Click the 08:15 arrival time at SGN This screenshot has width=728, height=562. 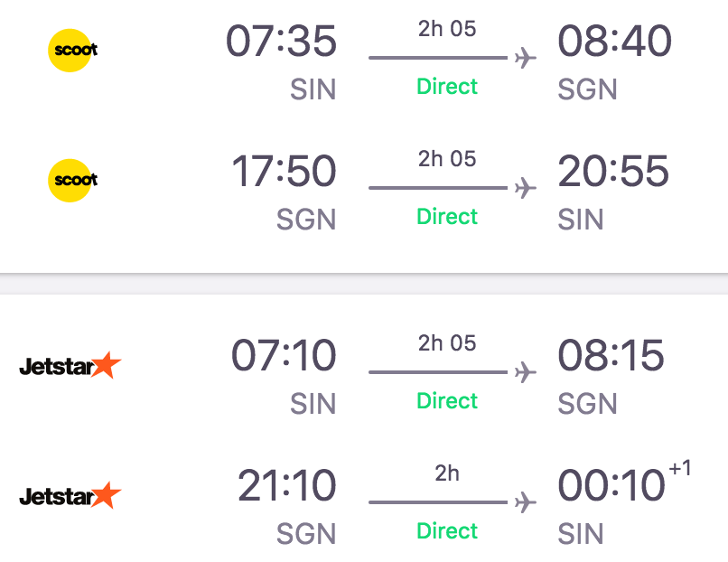611,355
